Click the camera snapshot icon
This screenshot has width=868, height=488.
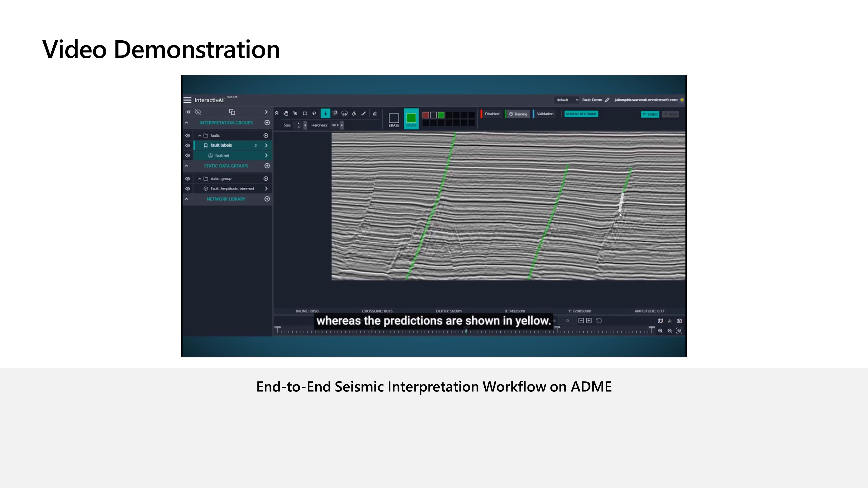pos(679,321)
